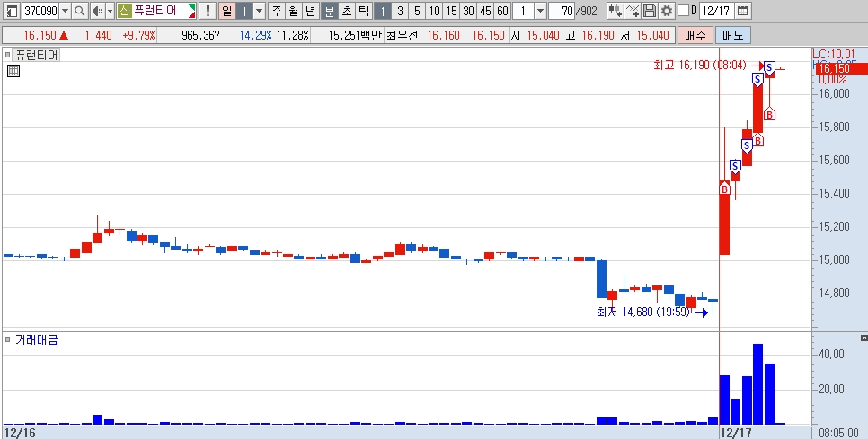Viewport: 868px width, 439px height.
Task: Click the 12/17 date label on time axis
Action: tap(735, 432)
